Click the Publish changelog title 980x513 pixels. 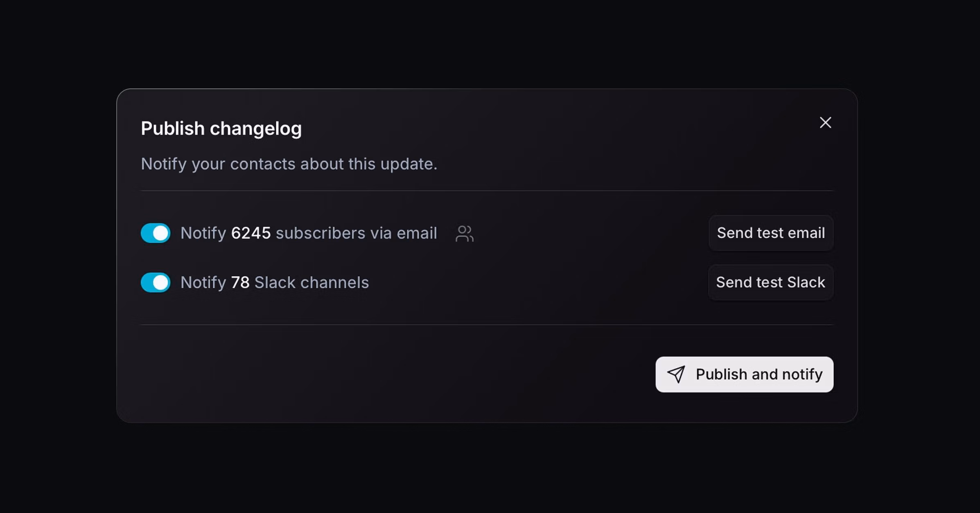[221, 128]
